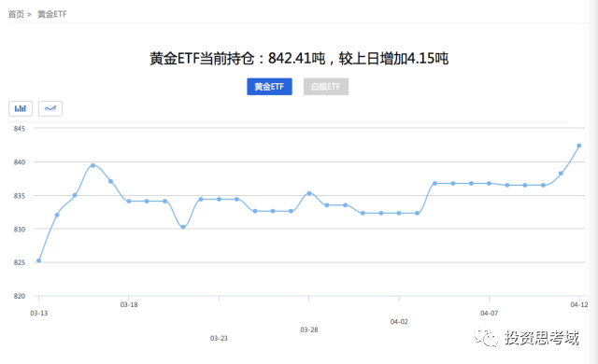Click the 04-02 x-axis label
The height and width of the screenshot is (364, 598).
(399, 322)
